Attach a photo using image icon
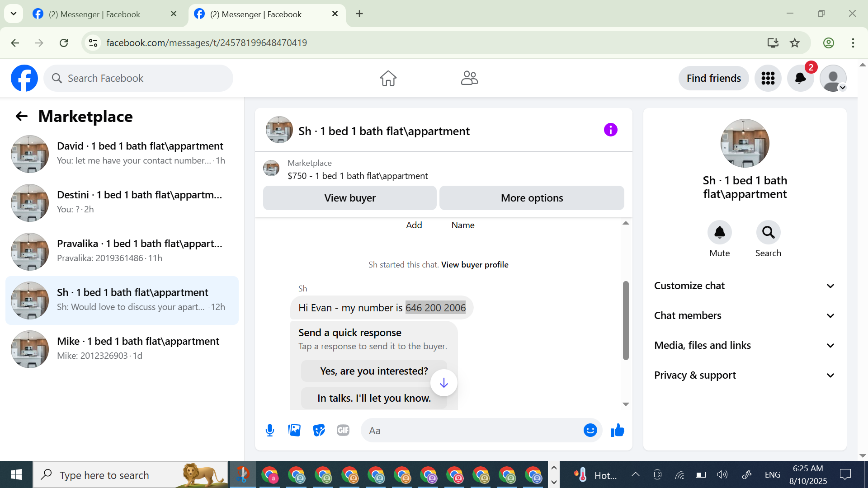868x488 pixels. 294,430
